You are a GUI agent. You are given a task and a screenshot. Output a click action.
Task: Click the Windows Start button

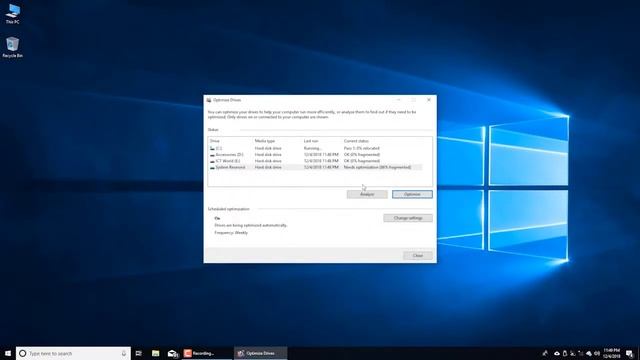pyautogui.click(x=8, y=353)
